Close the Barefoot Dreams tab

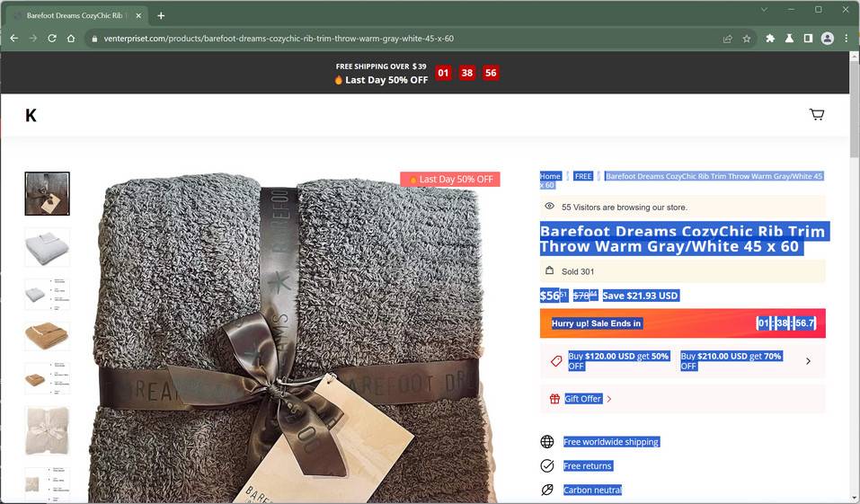[138, 16]
